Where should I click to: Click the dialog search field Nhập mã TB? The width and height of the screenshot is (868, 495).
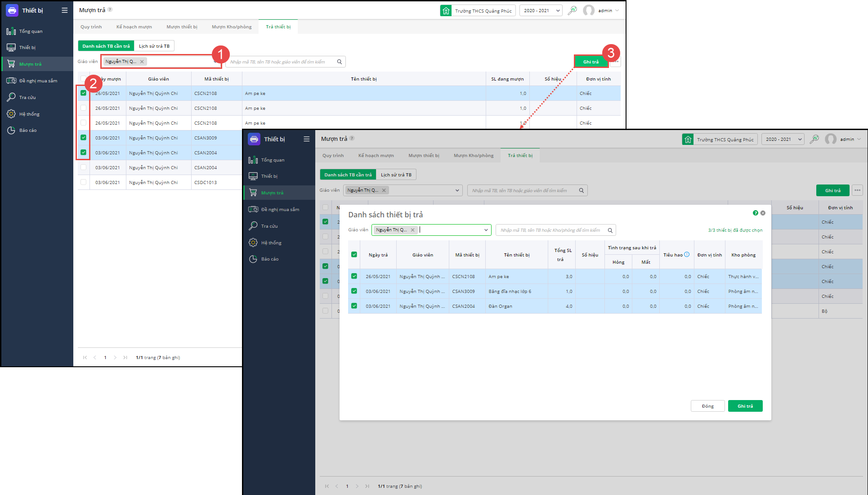tap(550, 230)
